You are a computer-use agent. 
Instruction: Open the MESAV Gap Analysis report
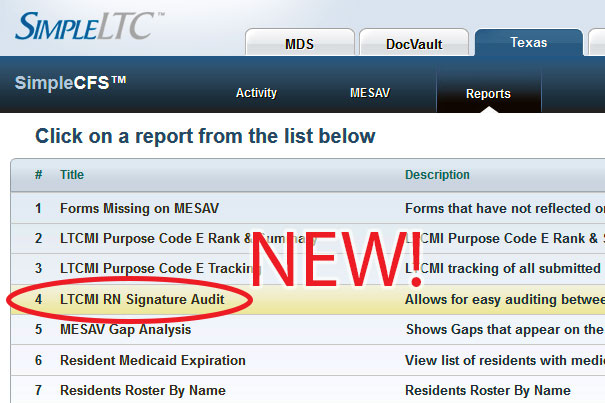click(x=125, y=329)
